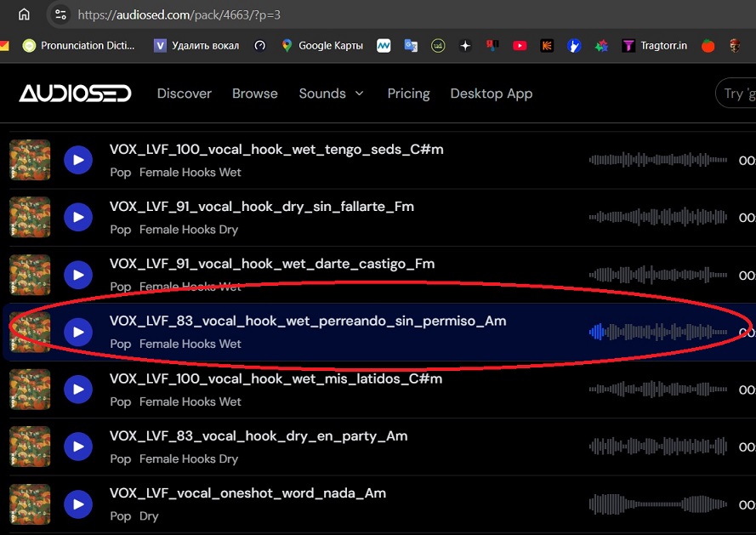Play VOX_LVF_91 darte_castigo Fm sample
Screen dimensions: 756x535
[78, 275]
